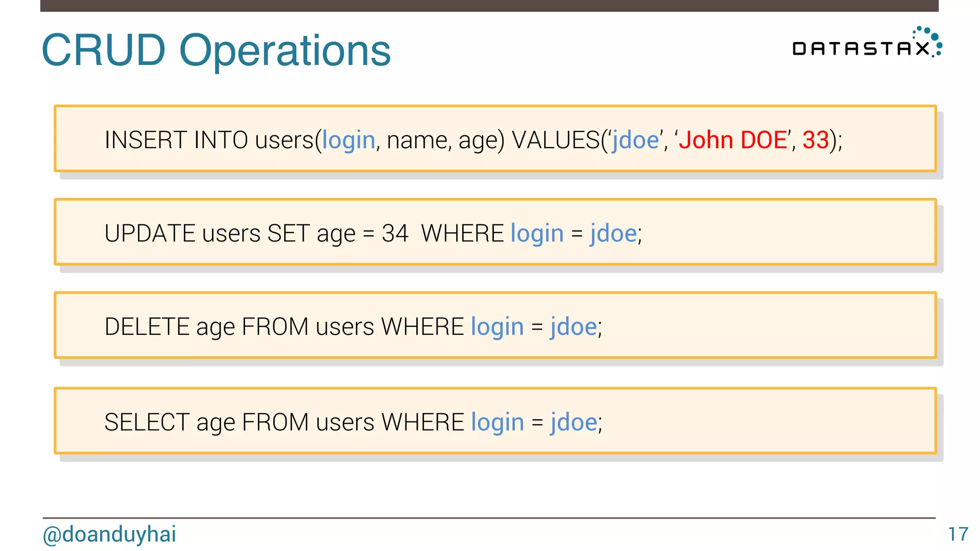Click blue 'login' in DELETE statement
The width and height of the screenshot is (980, 551).
(497, 327)
